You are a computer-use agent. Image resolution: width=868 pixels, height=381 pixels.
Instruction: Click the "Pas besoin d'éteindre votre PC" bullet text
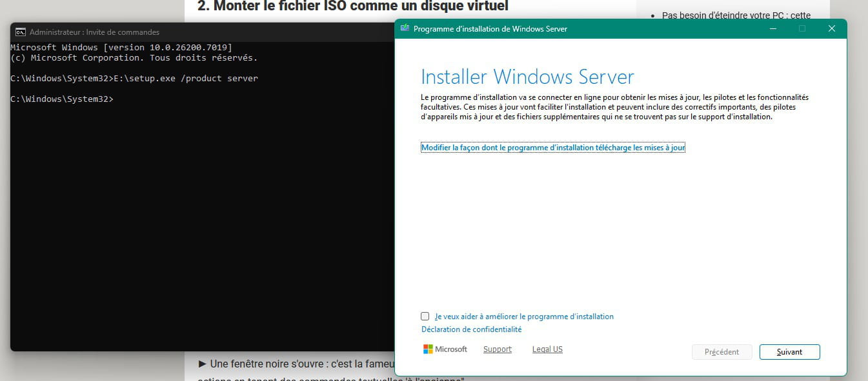(737, 15)
